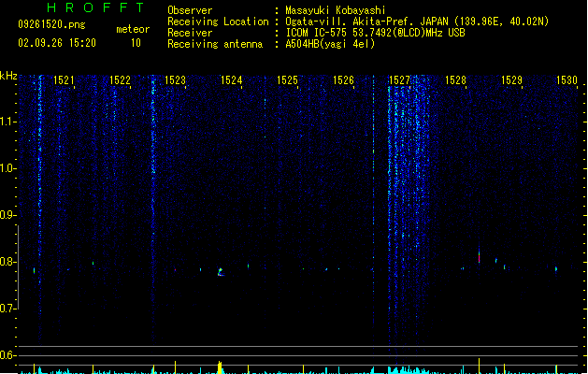The image size is (588, 374).
Task: Click the 1530 time marker
Action: [x=566, y=80]
